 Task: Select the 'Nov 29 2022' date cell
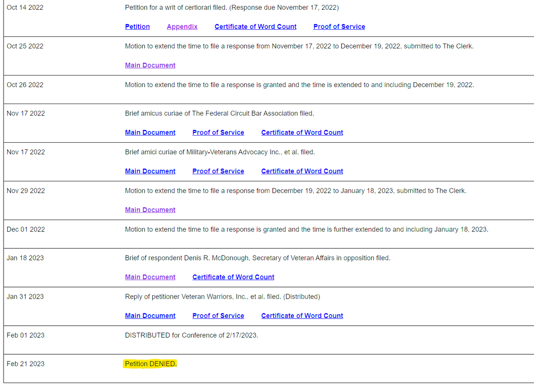tap(26, 191)
